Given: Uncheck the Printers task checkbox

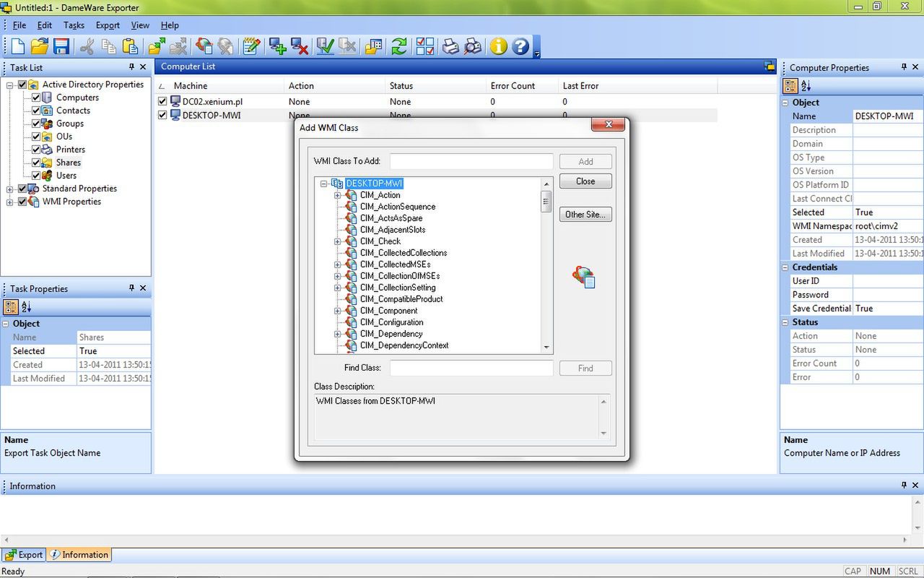Looking at the screenshot, I should point(36,150).
